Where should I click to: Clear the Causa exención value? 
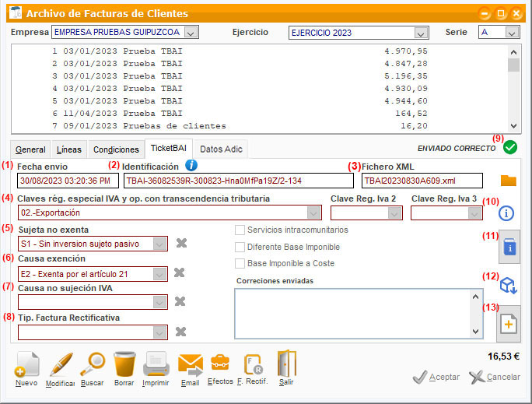pyautogui.click(x=180, y=272)
